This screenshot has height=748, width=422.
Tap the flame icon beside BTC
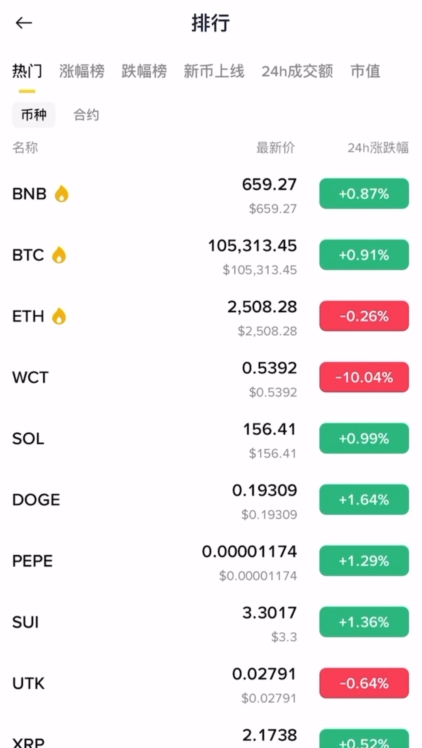click(x=59, y=255)
